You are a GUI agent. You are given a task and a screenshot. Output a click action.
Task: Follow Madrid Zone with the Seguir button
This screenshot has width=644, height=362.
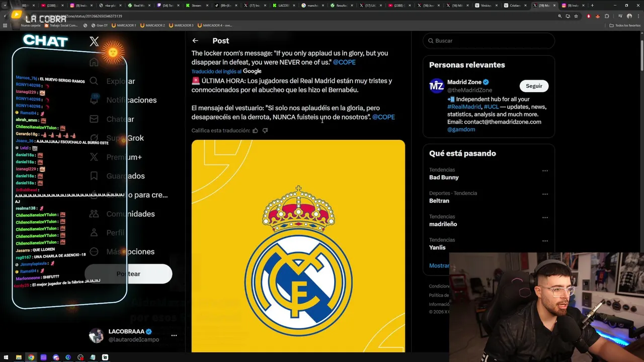[534, 86]
